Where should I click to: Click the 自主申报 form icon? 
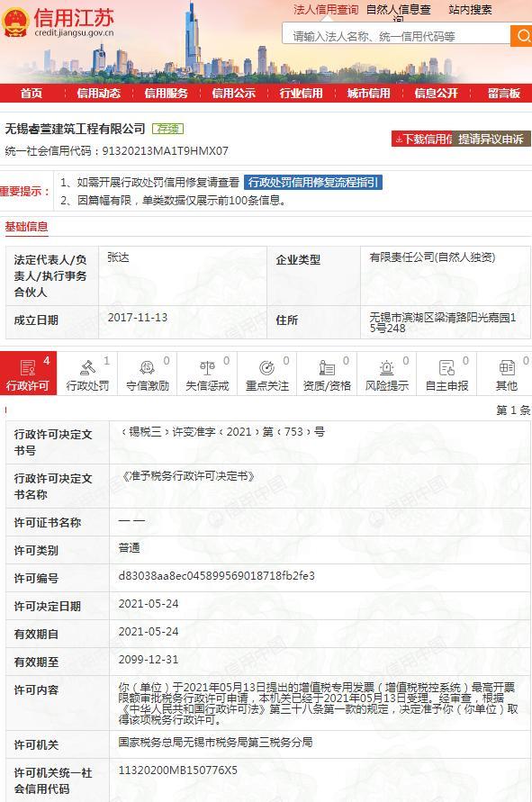click(446, 367)
